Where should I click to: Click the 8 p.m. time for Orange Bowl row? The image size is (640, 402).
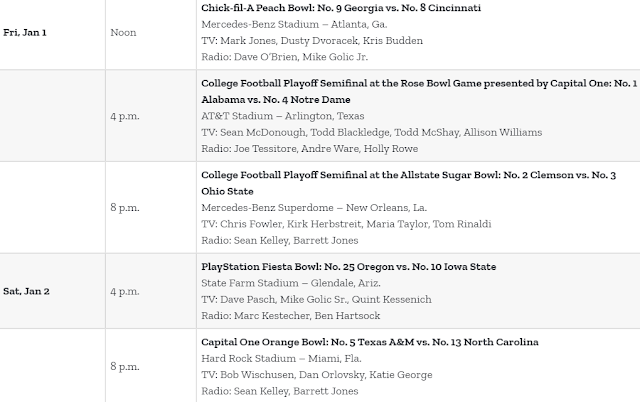(125, 366)
